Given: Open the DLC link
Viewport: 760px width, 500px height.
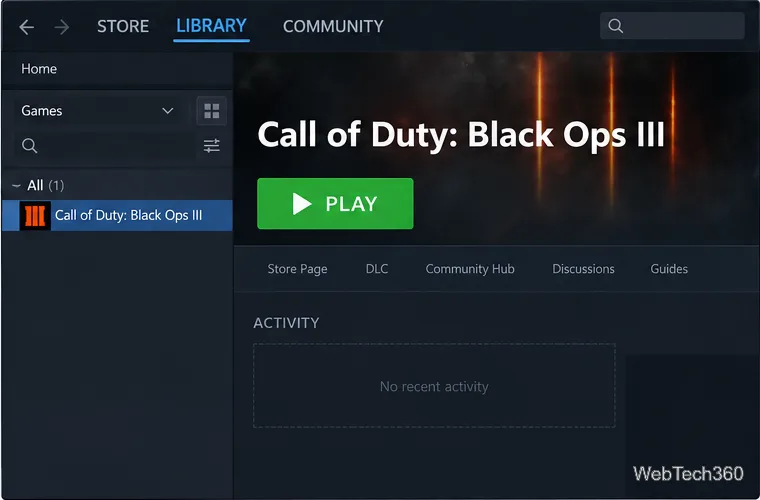Looking at the screenshot, I should pyautogui.click(x=377, y=269).
